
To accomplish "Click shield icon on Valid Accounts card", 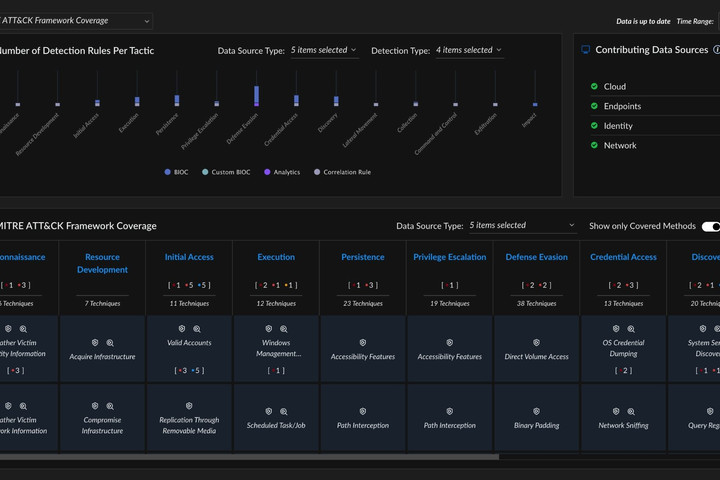I will point(182,329).
